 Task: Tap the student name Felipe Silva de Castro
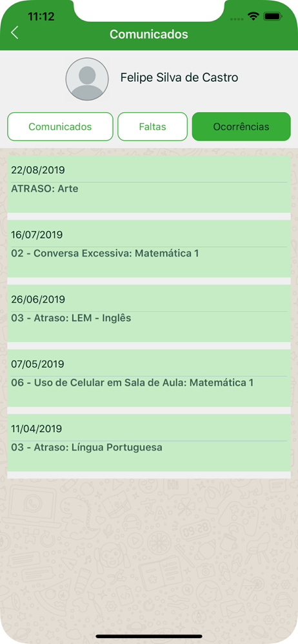[179, 78]
